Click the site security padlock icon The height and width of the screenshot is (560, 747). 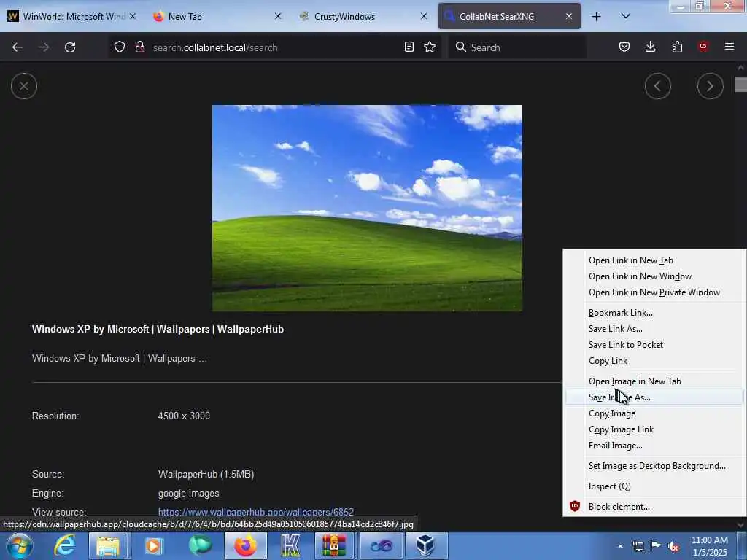tap(139, 47)
